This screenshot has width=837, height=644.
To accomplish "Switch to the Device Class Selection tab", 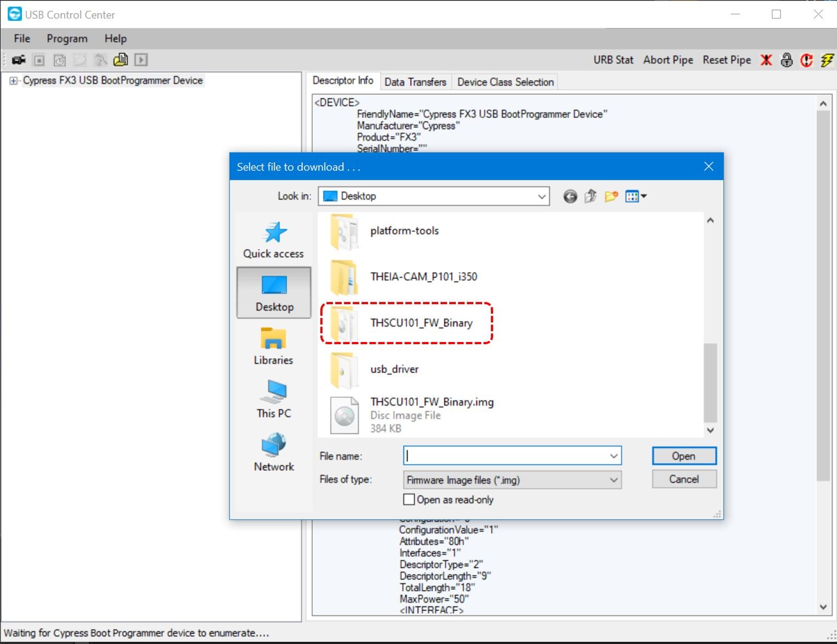I will tap(506, 82).
